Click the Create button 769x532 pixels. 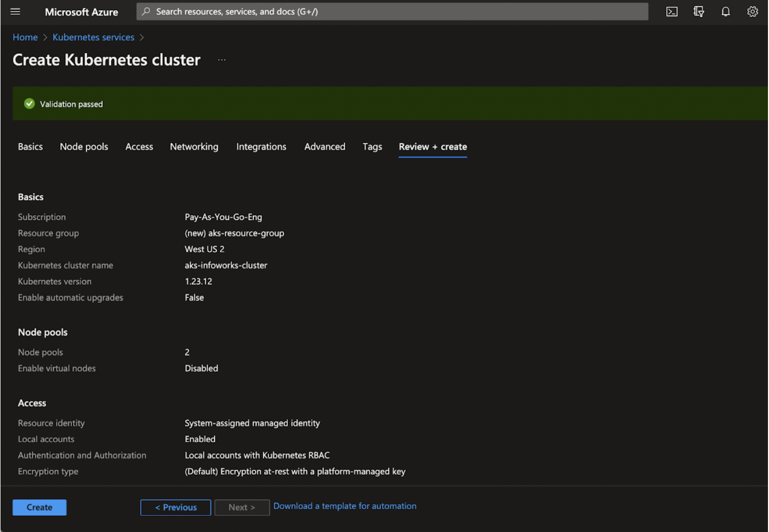(40, 507)
